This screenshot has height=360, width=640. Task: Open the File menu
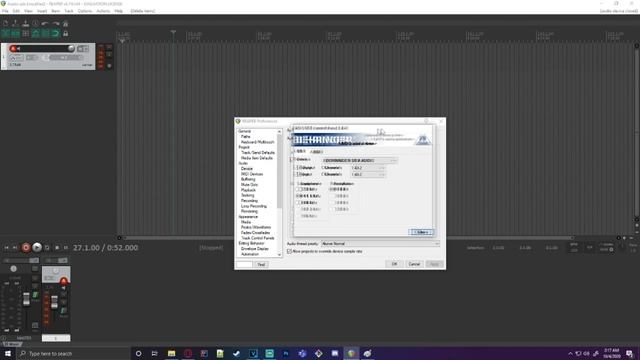pyautogui.click(x=5, y=11)
